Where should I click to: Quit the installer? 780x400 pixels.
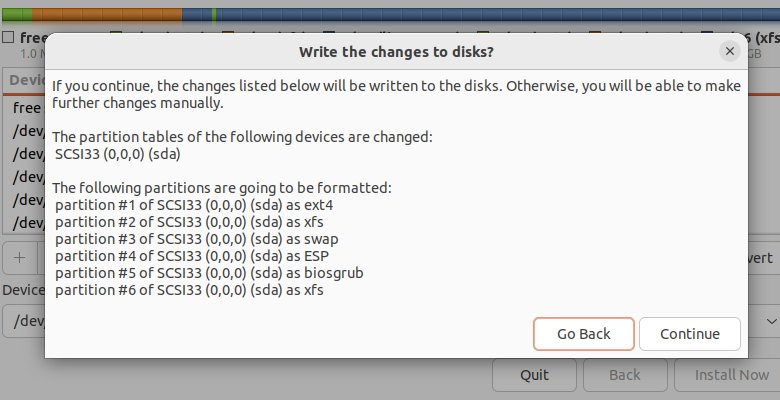534,375
